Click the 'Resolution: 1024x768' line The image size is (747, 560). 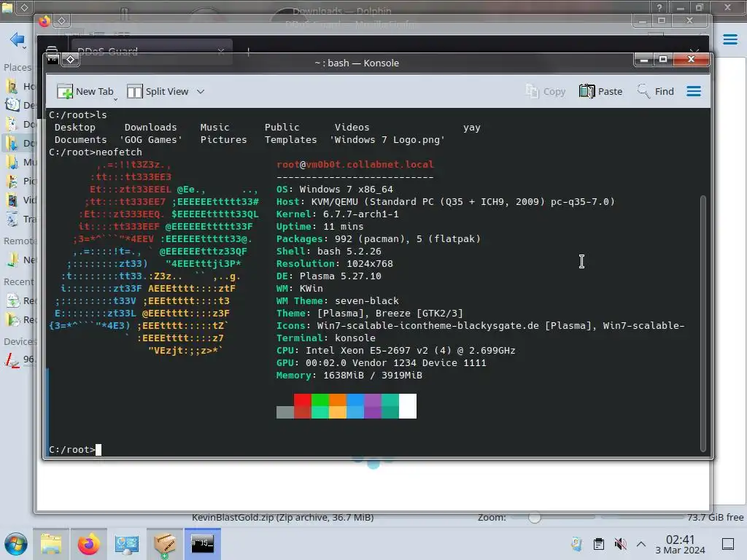(x=334, y=263)
